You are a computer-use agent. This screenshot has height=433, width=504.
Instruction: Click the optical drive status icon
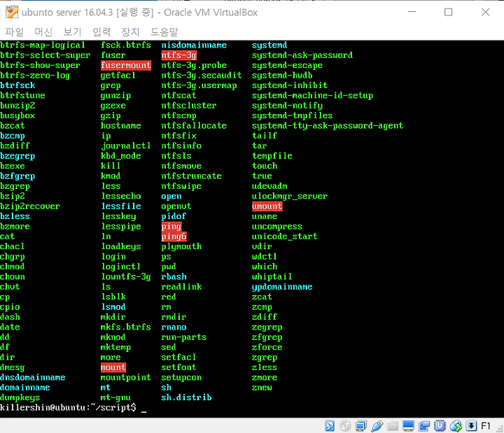(345, 425)
